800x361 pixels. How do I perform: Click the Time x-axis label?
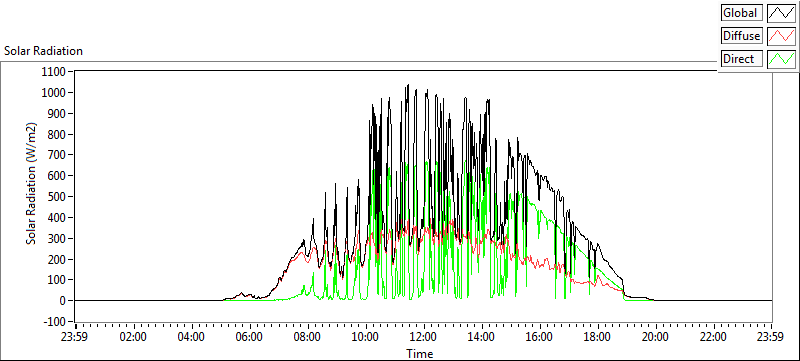click(419, 353)
